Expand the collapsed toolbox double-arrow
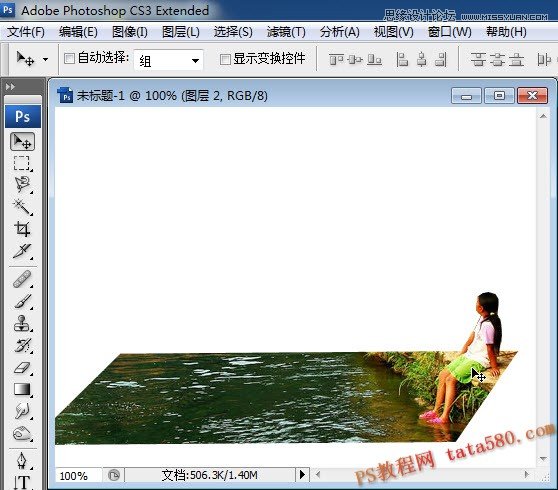The image size is (558, 490). [10, 86]
